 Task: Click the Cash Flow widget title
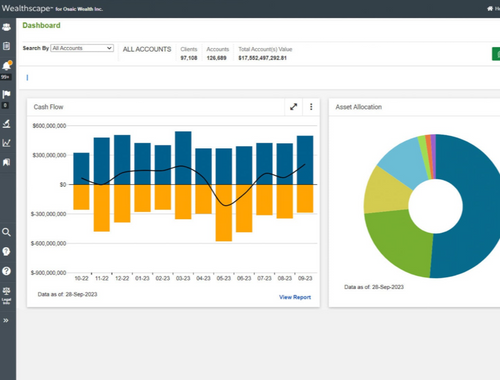tap(48, 107)
